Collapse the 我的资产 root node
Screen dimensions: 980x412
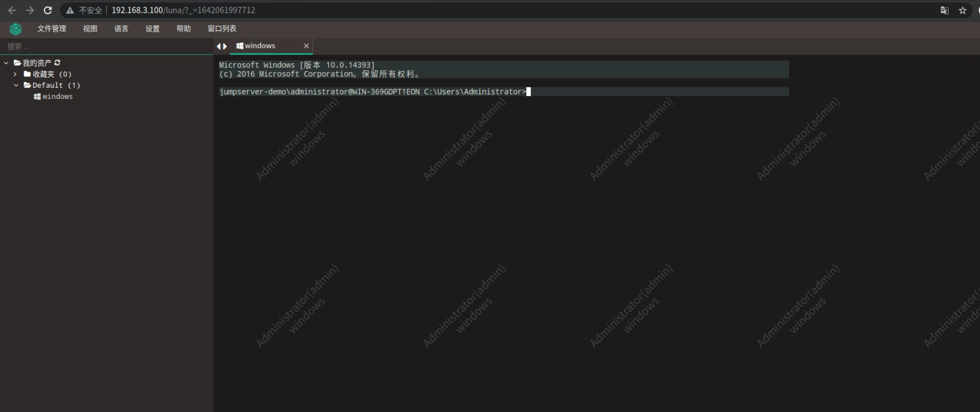(6, 63)
